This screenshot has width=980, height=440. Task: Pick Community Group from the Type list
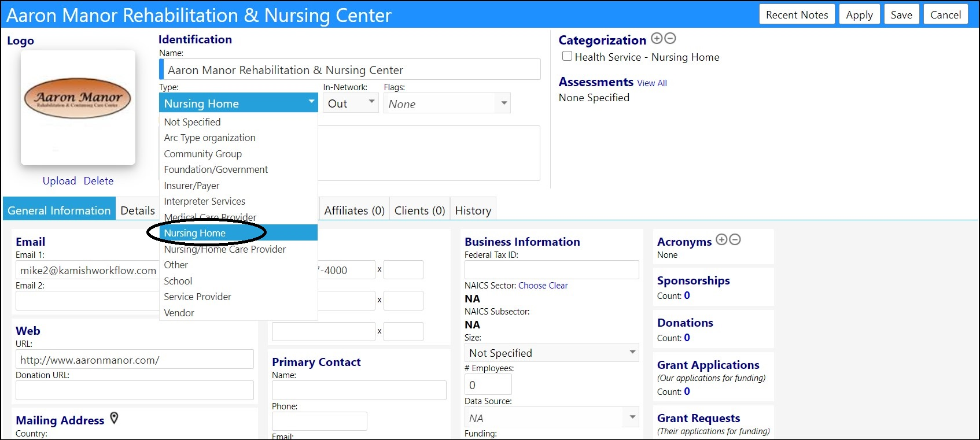(238, 154)
